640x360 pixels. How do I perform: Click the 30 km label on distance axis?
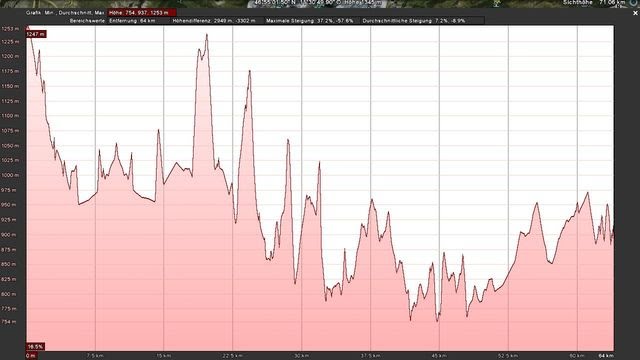301,356
